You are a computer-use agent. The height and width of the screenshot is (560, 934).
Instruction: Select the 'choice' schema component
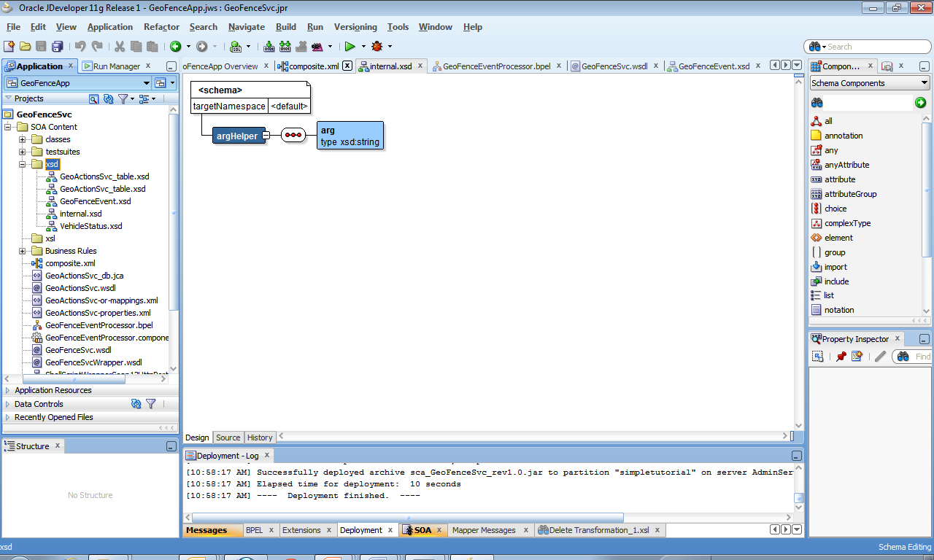[x=835, y=209]
